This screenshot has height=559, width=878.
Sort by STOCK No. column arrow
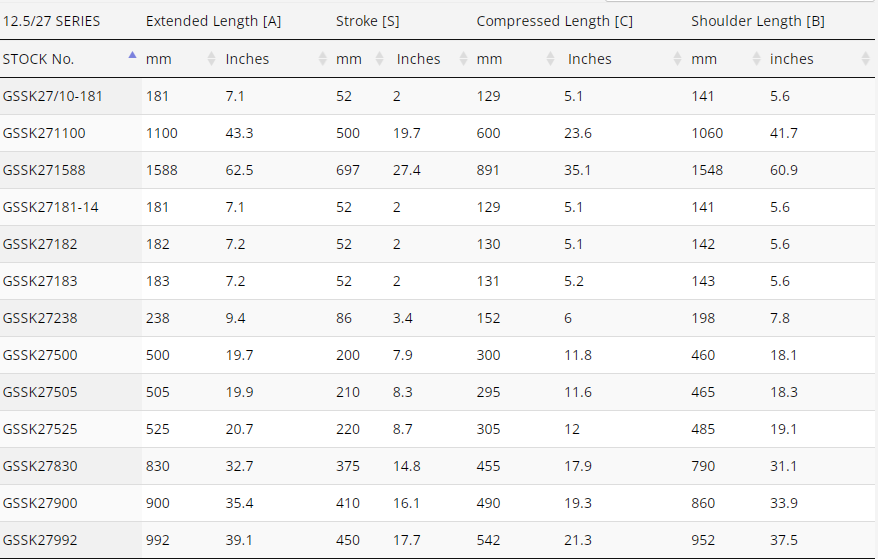click(x=132, y=55)
